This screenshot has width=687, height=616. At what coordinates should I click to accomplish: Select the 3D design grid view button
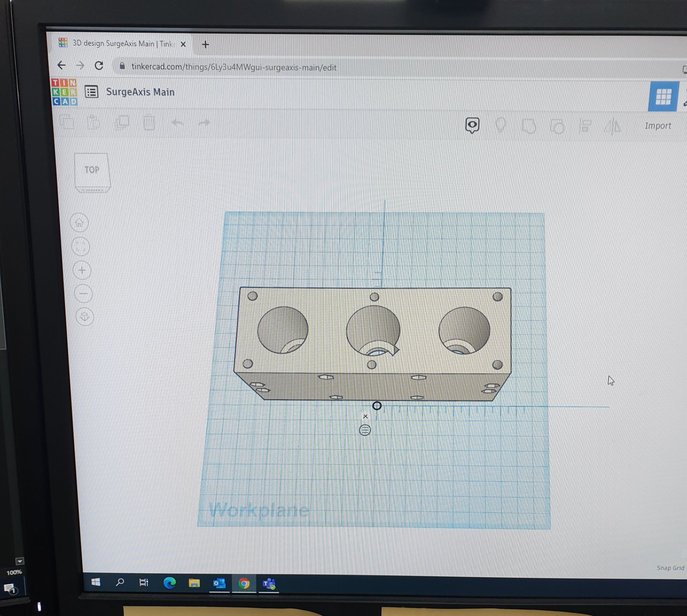coord(663,97)
